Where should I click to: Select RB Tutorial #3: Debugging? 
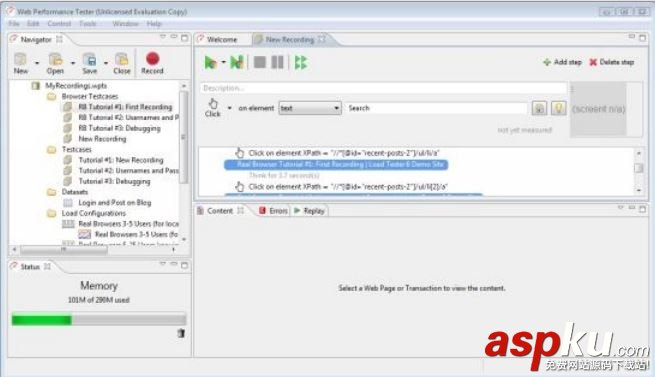pos(119,128)
